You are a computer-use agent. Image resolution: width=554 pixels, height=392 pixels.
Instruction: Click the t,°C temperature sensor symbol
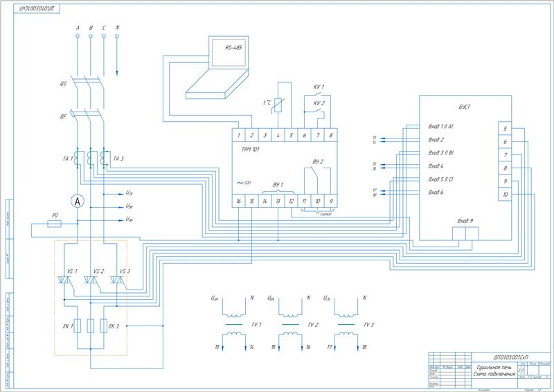tap(278, 105)
